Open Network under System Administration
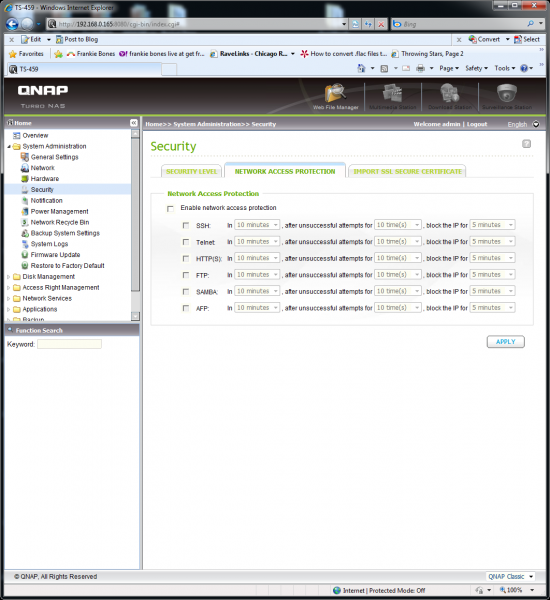This screenshot has height=600, width=550. (x=42, y=168)
